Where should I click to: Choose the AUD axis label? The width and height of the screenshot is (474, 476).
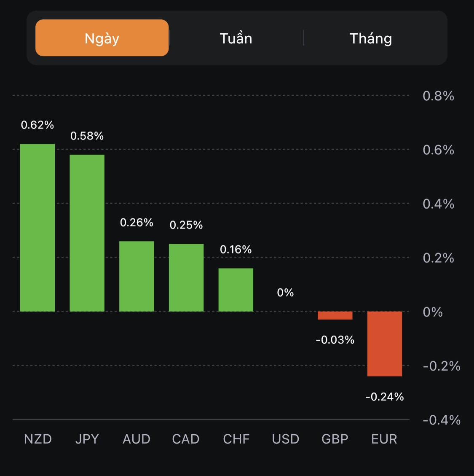[x=137, y=439]
